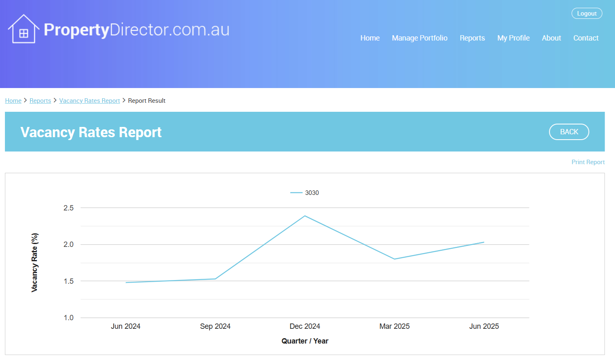Click the PropertyDirector house logo icon
The width and height of the screenshot is (615, 364).
[23, 29]
